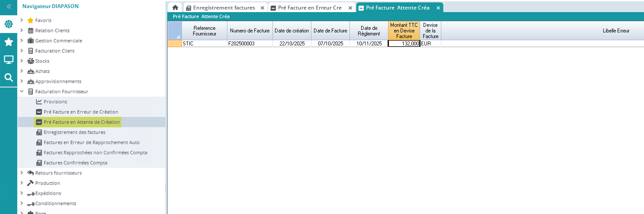
Task: Open Factures Confirmées Compta item
Action: (75, 163)
